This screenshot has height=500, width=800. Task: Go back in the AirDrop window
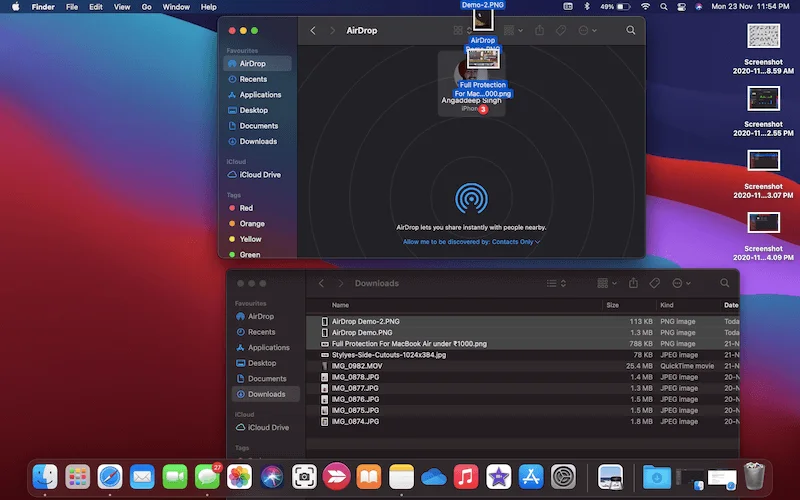point(313,31)
